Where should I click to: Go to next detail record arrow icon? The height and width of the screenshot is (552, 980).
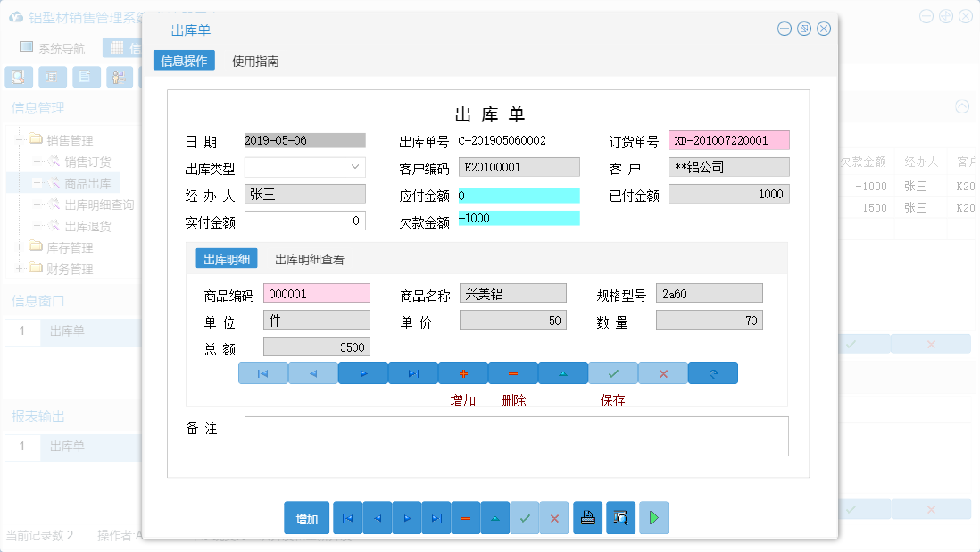[x=363, y=372]
